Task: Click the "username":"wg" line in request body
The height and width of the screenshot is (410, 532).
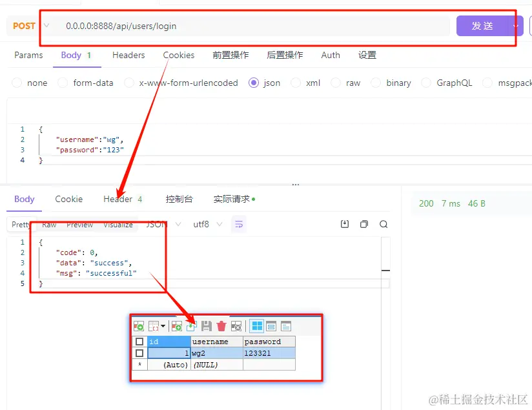Action: (90, 139)
